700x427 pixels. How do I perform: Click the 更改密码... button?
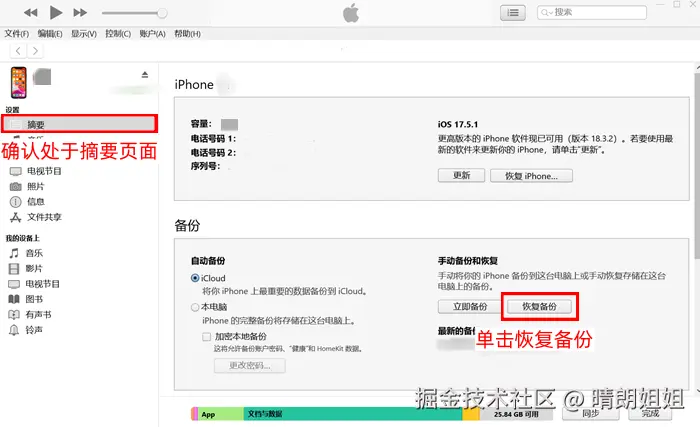pos(250,365)
